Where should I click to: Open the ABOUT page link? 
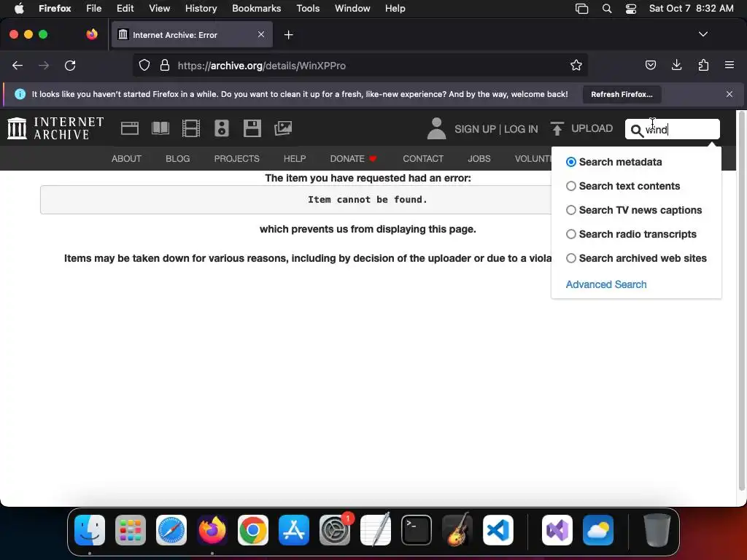pos(126,158)
